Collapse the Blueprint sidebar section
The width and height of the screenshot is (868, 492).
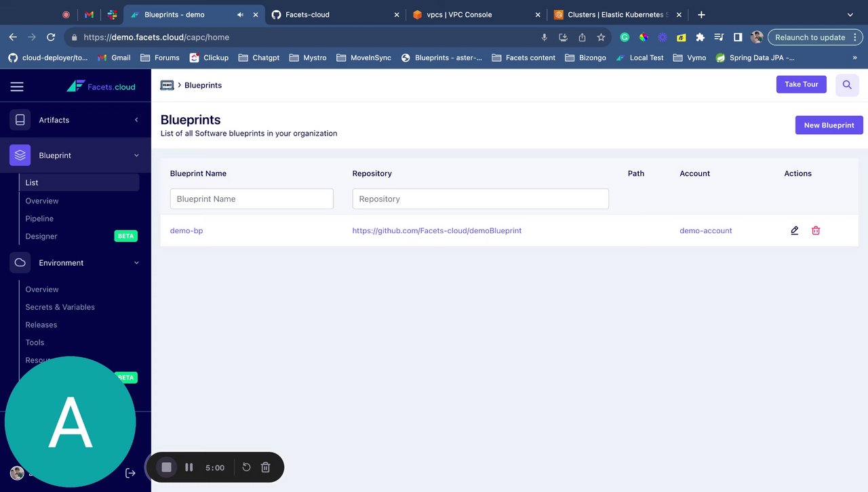[x=136, y=155]
